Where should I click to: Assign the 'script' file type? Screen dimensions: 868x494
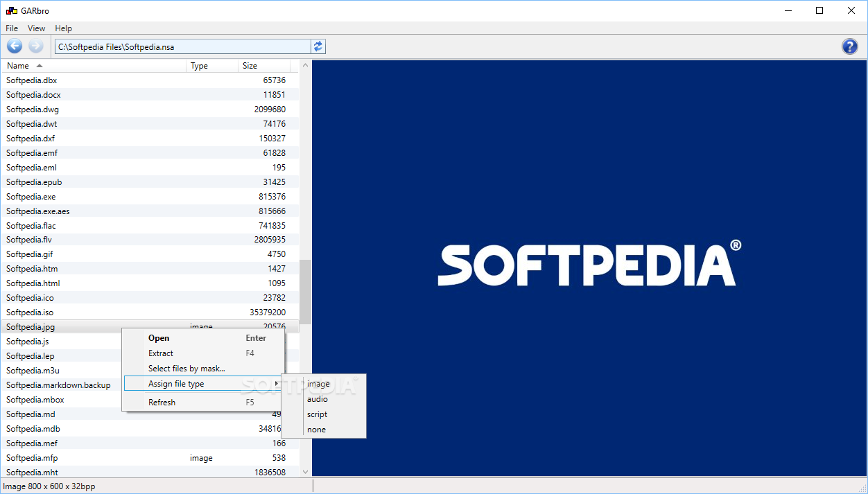(x=324, y=414)
